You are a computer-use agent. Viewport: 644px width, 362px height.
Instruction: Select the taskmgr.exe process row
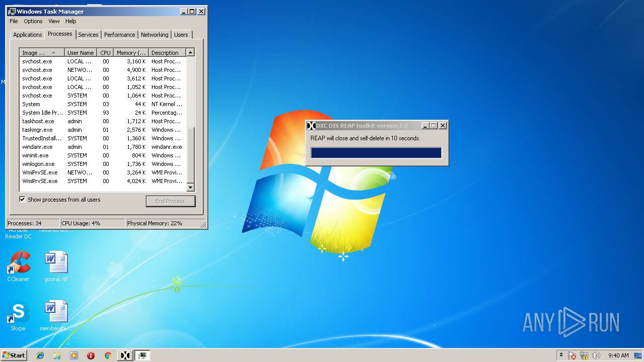point(103,130)
